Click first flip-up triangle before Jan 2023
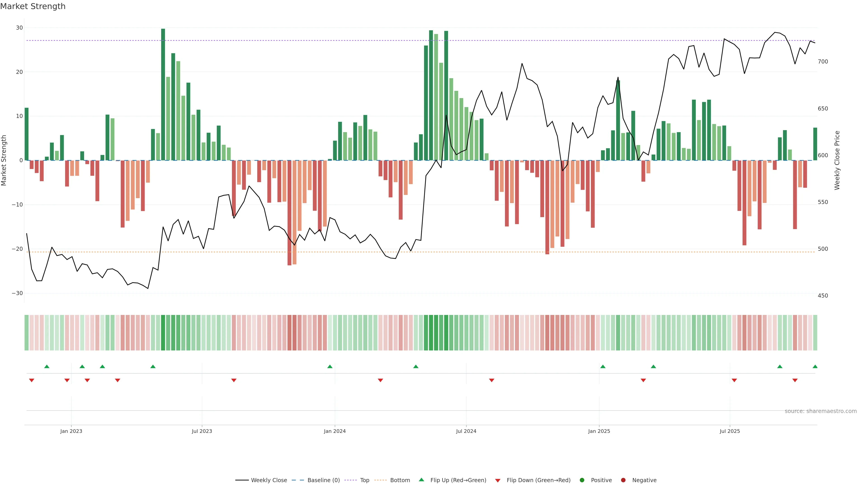 (x=47, y=366)
